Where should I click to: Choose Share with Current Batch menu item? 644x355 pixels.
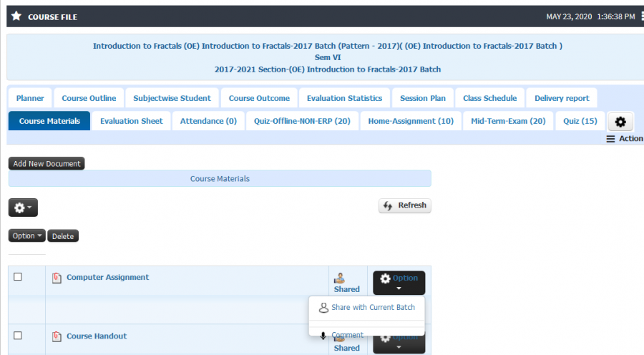[367, 308]
